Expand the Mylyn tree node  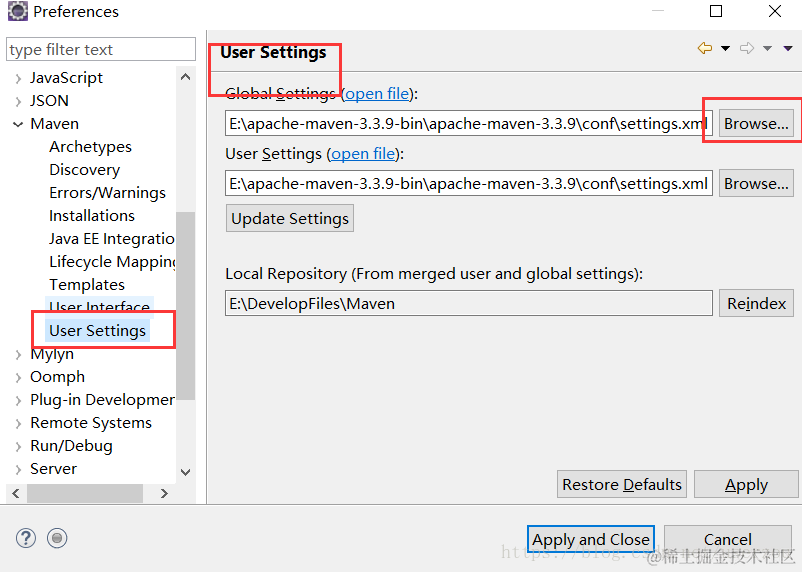click(x=18, y=355)
